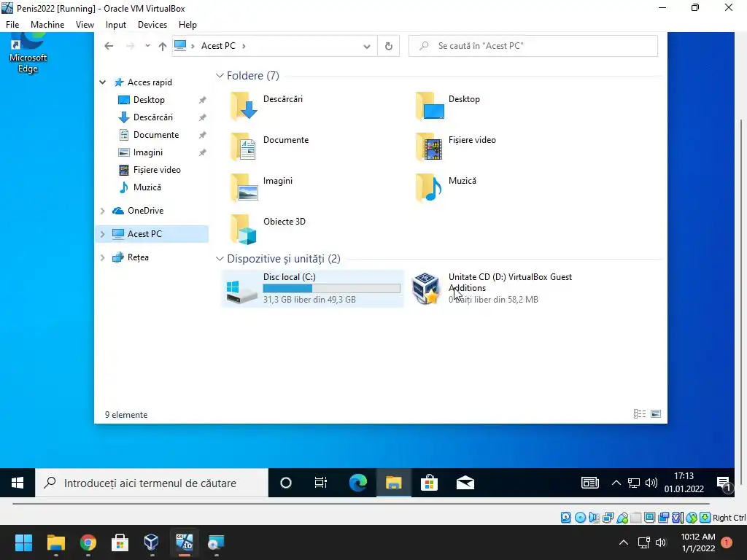747x560 pixels.
Task: Show hidden icons in host tray
Action: [623, 542]
